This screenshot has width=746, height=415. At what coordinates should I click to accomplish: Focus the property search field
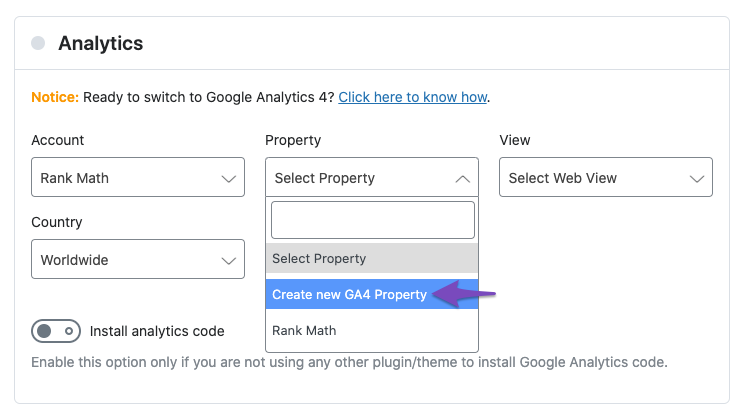click(x=373, y=220)
